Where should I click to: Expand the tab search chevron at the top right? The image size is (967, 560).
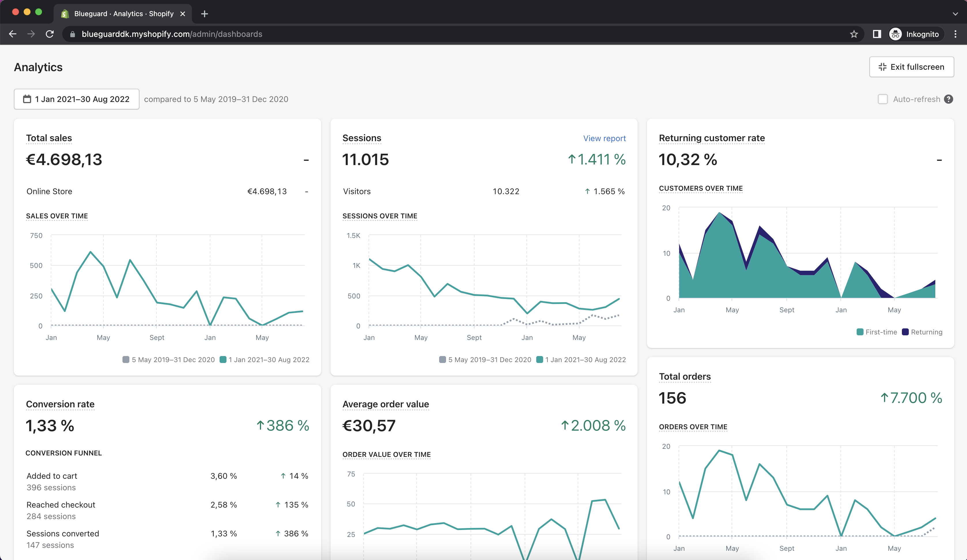point(955,14)
